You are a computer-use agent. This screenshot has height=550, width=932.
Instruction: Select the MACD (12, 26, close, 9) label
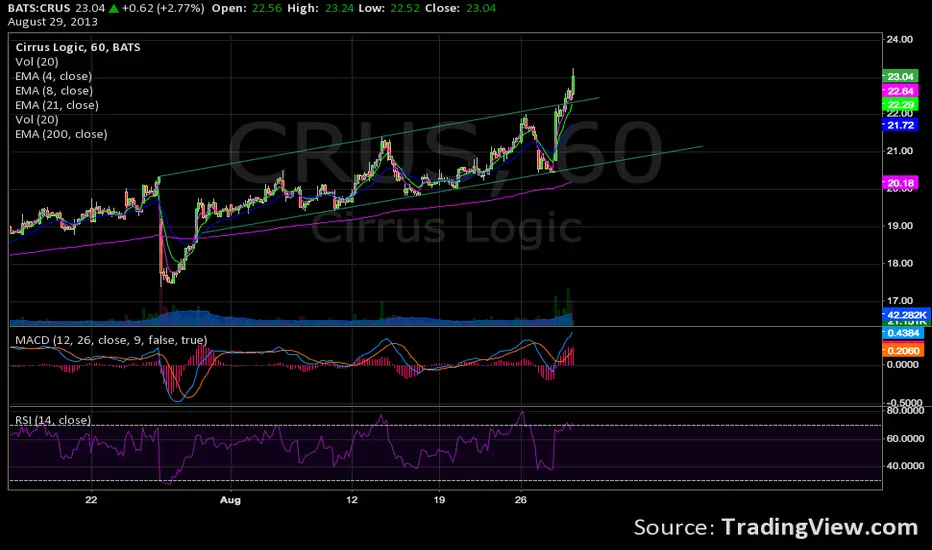point(111,340)
